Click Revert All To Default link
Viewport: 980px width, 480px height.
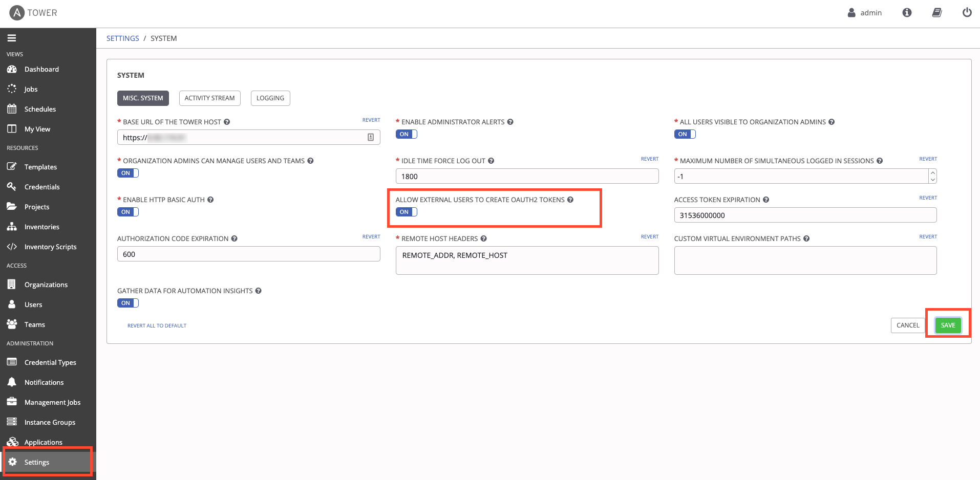coord(157,325)
